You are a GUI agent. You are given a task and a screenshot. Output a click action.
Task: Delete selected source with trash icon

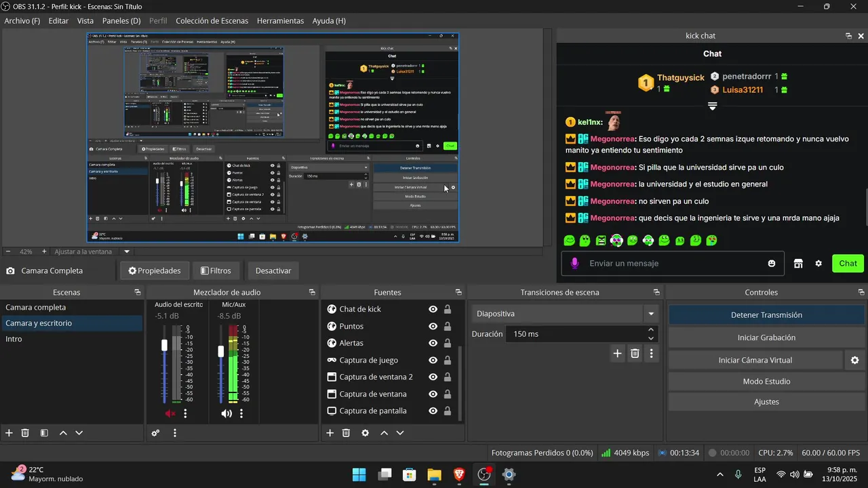click(x=346, y=433)
